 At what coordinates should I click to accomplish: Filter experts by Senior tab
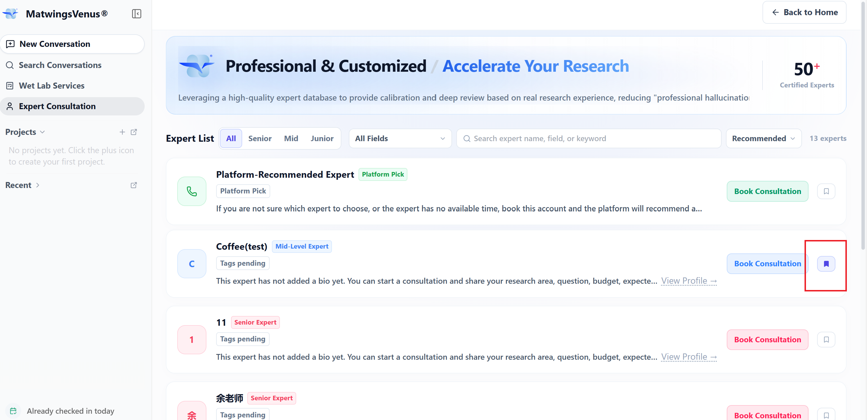[260, 138]
